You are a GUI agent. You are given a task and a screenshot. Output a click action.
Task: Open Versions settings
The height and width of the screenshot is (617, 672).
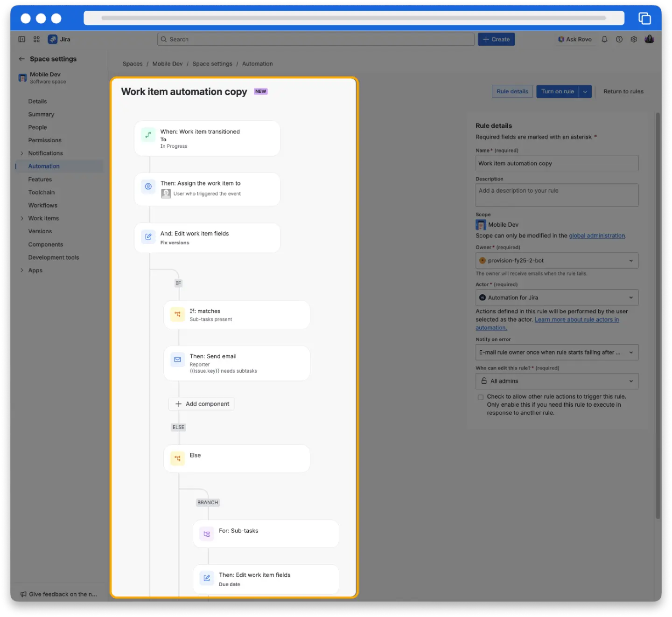40,231
